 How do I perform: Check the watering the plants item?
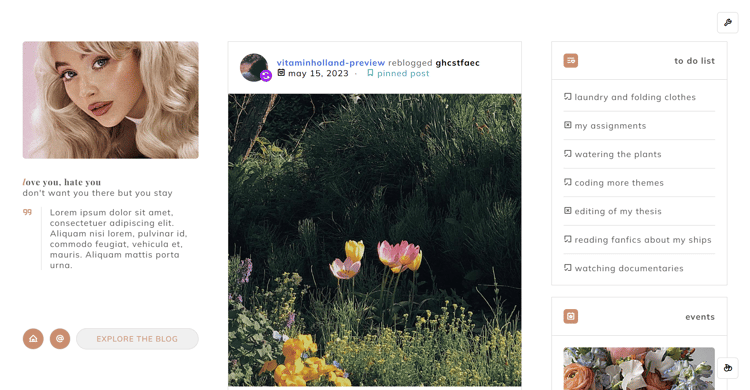pos(568,154)
